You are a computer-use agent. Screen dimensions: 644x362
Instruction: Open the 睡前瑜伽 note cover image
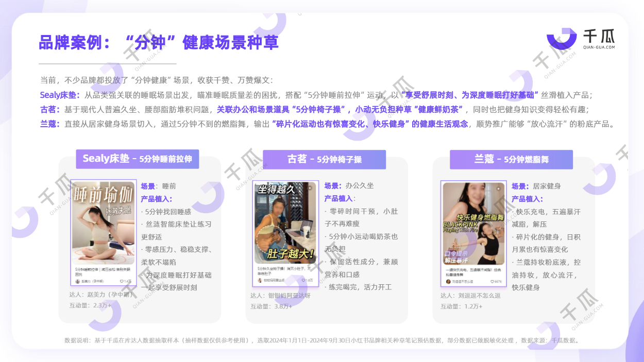[x=104, y=223]
